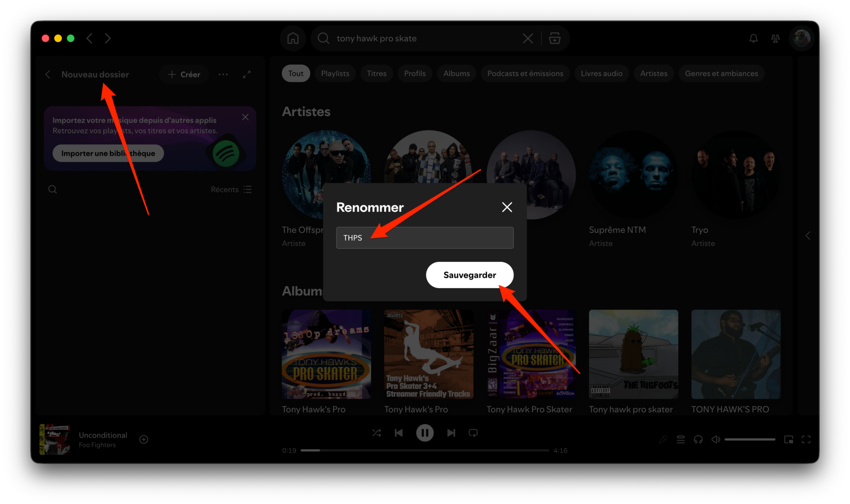Add Unconditional to liked songs

tap(144, 439)
